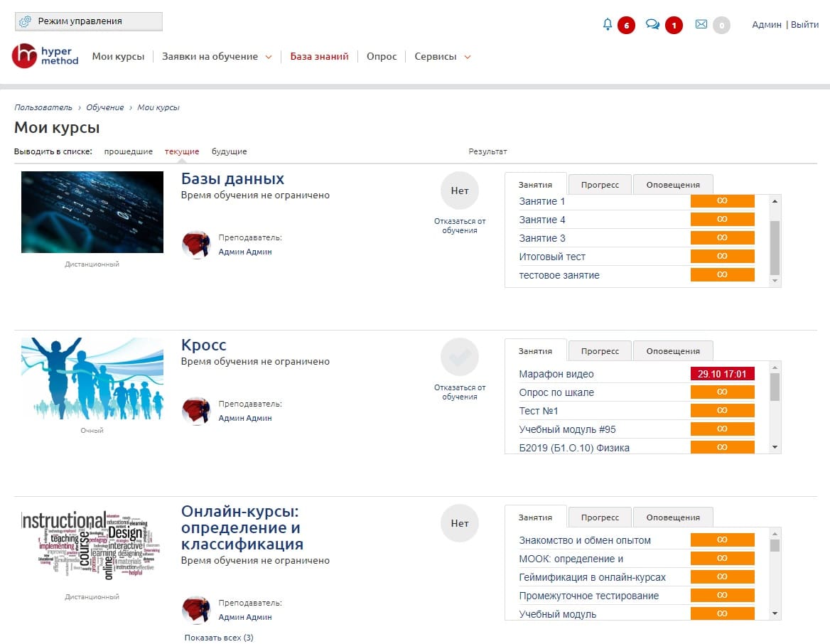The height and width of the screenshot is (644, 830).
Task: Click scroll up arrow in Базы данных lessons
Action: click(775, 201)
